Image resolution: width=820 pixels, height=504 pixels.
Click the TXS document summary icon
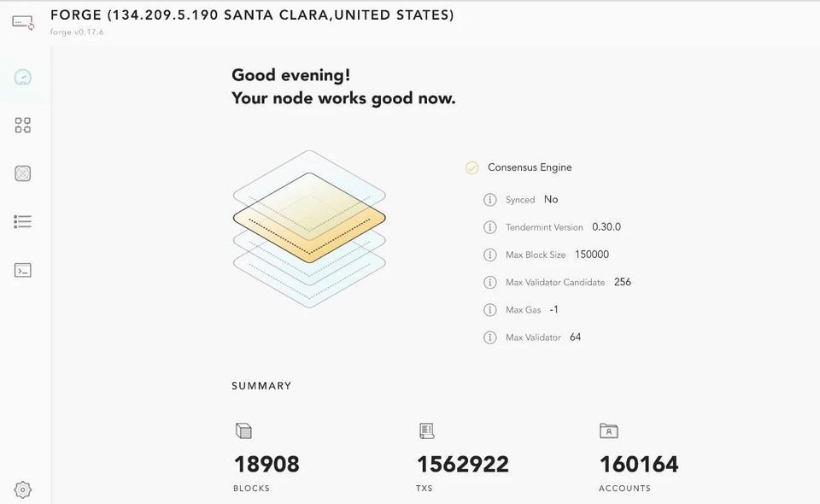point(426,431)
